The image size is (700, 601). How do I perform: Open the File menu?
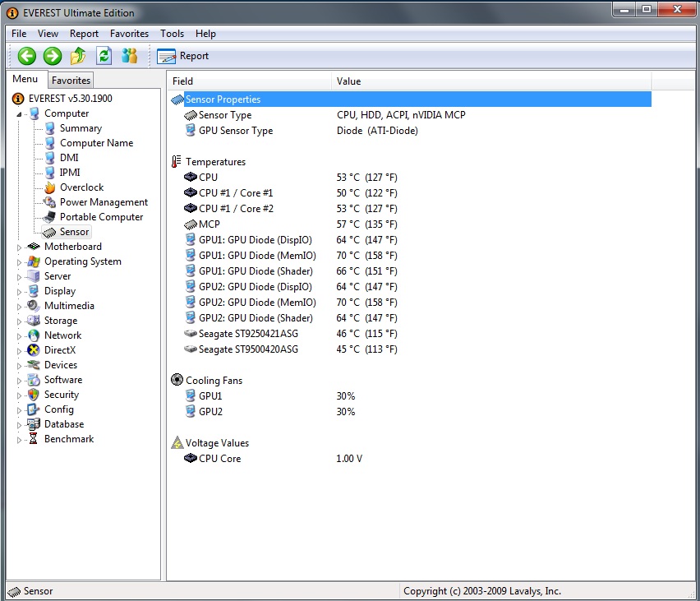click(19, 34)
